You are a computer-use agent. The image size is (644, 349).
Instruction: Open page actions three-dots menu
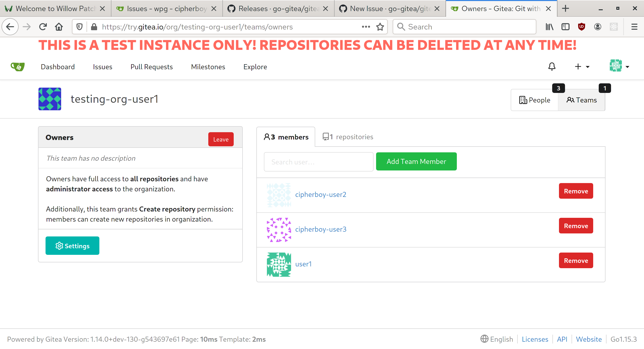click(366, 27)
